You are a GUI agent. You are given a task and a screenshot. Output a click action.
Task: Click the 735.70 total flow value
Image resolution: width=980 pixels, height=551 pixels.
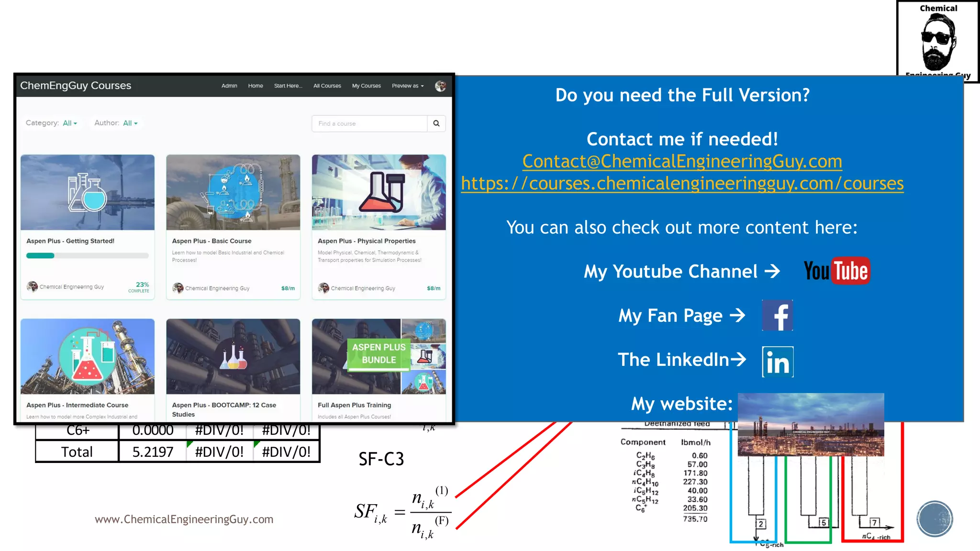coord(695,519)
